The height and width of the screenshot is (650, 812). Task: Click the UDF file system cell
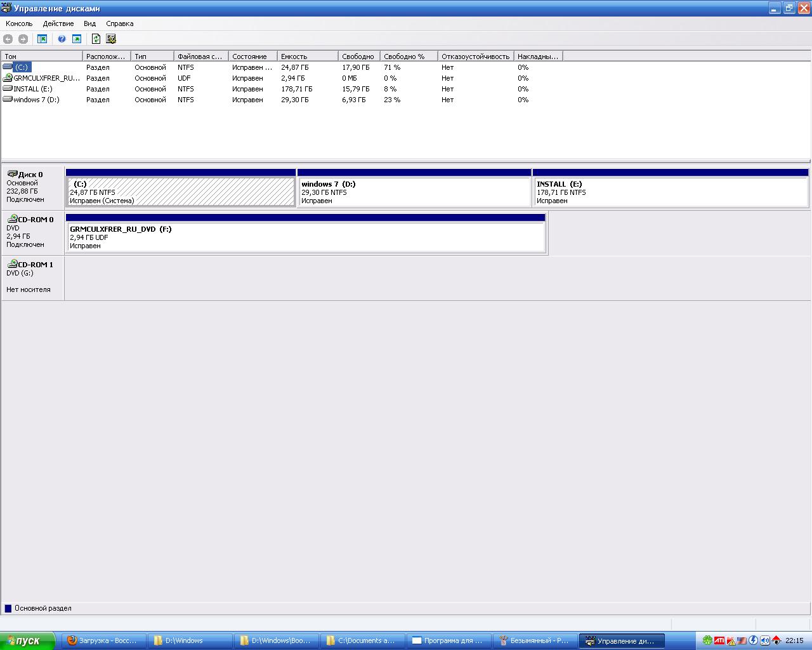pyautogui.click(x=184, y=78)
